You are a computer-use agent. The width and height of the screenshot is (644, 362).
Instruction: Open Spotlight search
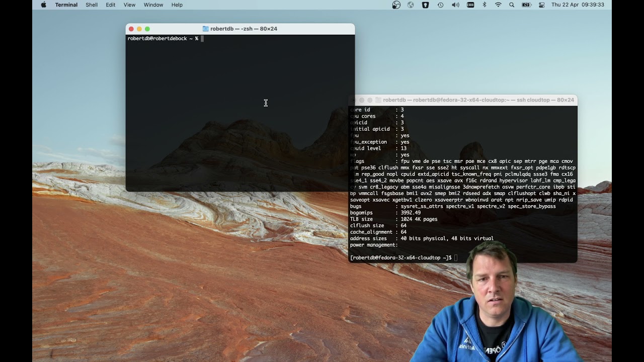click(512, 5)
